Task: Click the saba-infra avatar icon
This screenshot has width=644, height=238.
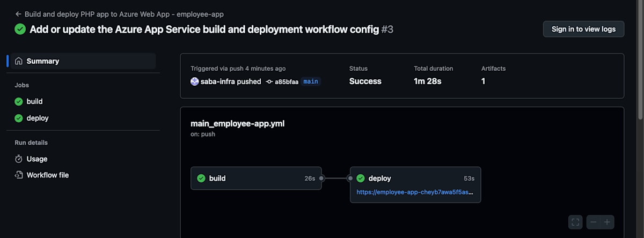Action: coord(195,81)
